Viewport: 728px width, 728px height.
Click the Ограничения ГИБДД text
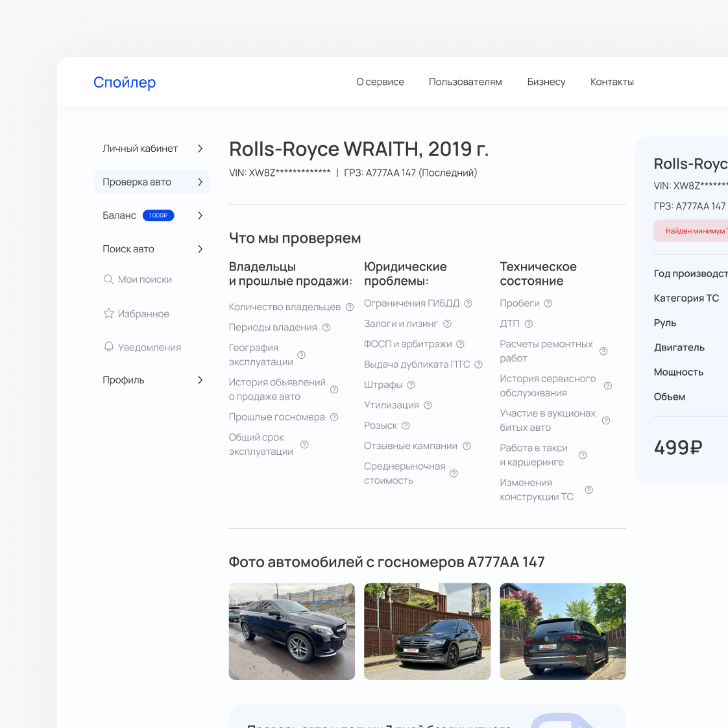pyautogui.click(x=411, y=303)
